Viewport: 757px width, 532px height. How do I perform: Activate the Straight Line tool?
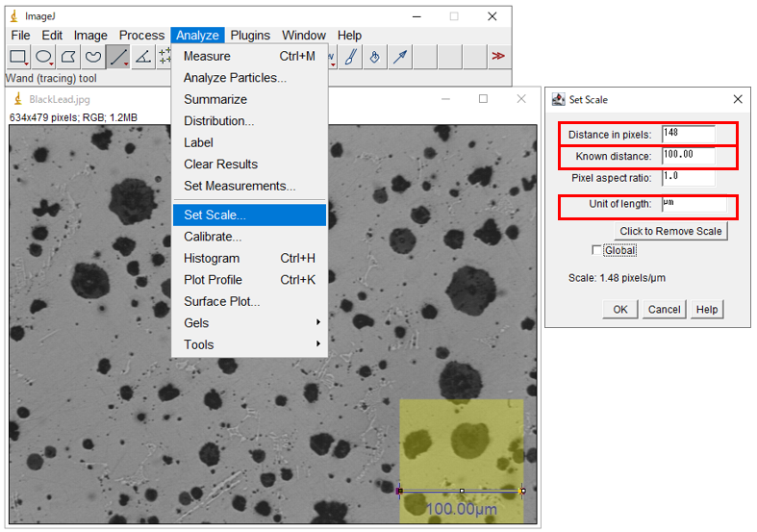(118, 58)
